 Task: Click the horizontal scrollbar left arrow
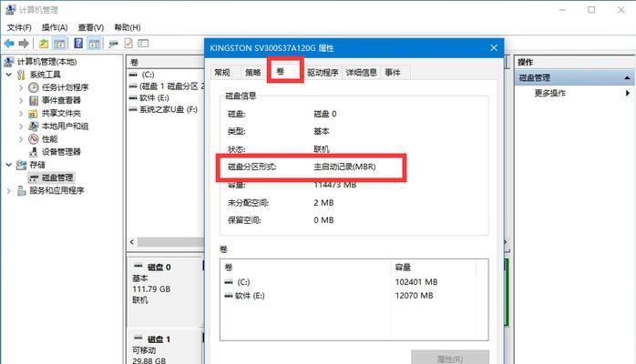pos(132,242)
